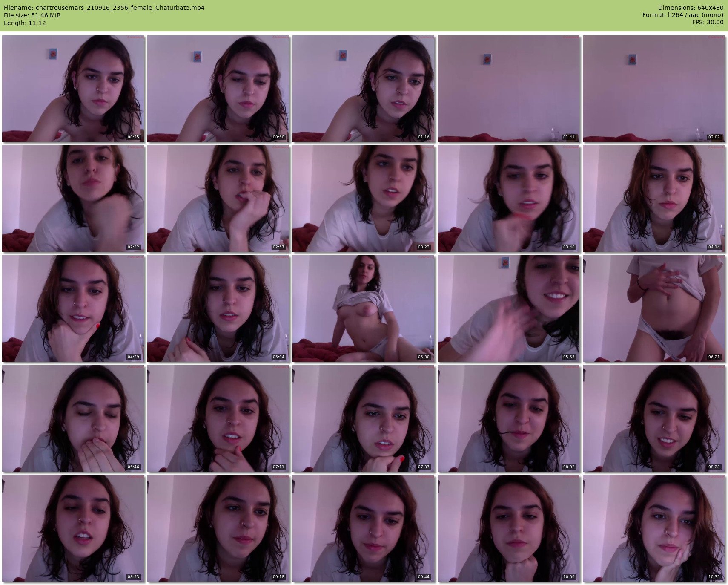Click the frame labeled 06:46
Image resolution: width=728 pixels, height=585 pixels.
[x=73, y=418]
